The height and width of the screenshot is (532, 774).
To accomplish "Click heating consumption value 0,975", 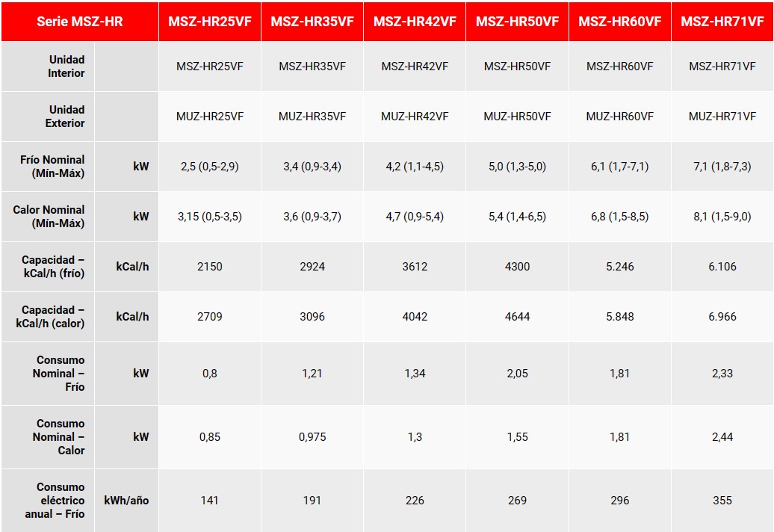I will [312, 437].
